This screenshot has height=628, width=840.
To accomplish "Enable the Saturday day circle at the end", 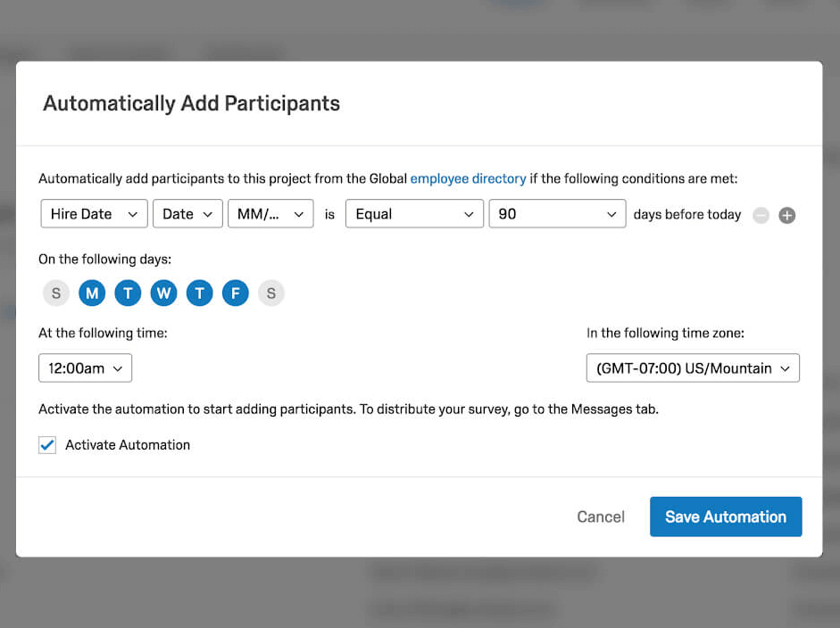I will [x=271, y=293].
